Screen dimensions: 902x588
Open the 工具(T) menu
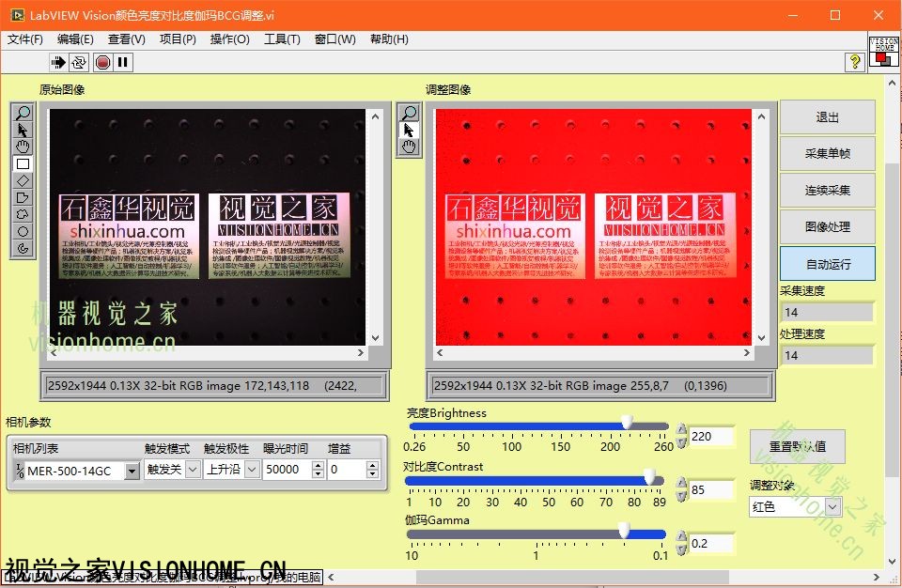[282, 39]
